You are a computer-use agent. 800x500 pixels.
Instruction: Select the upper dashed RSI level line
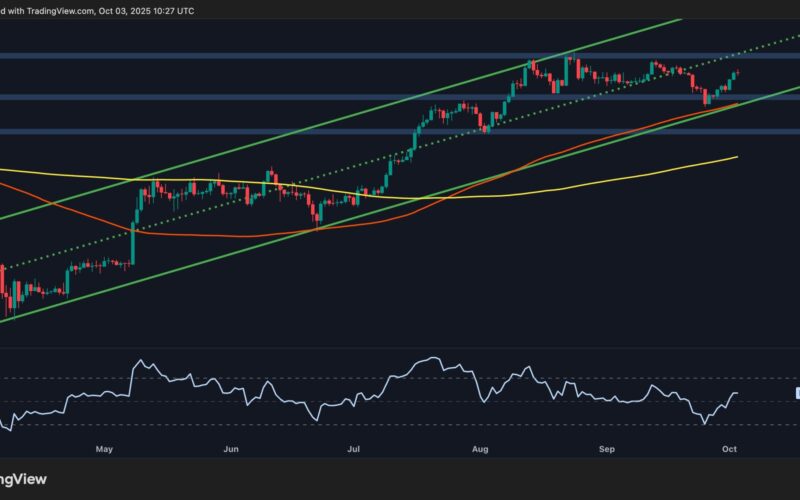coord(300,379)
